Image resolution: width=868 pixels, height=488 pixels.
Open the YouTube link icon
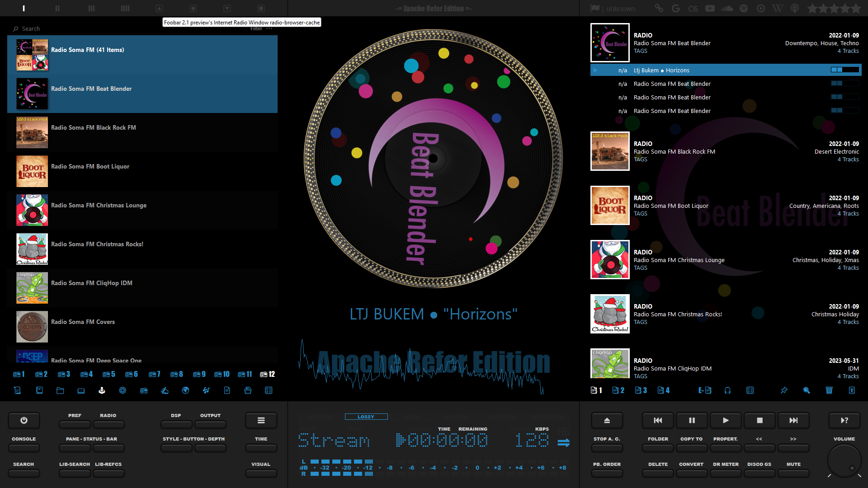pyautogui.click(x=710, y=9)
